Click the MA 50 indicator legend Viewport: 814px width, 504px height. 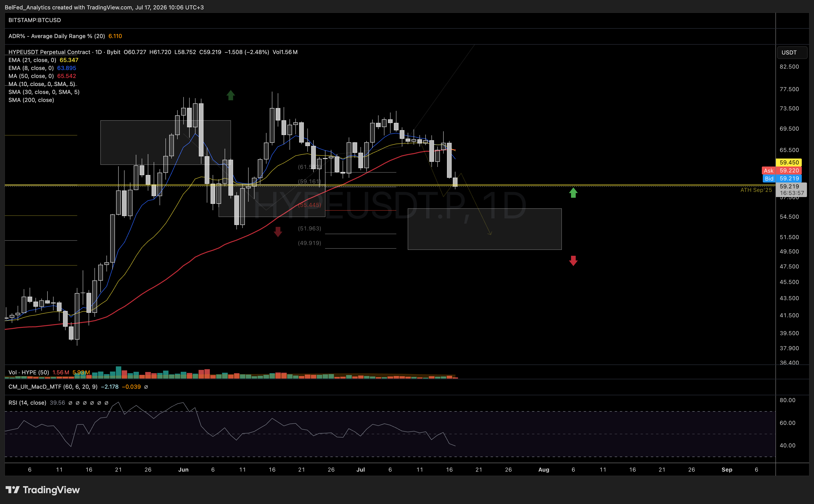[x=42, y=76]
